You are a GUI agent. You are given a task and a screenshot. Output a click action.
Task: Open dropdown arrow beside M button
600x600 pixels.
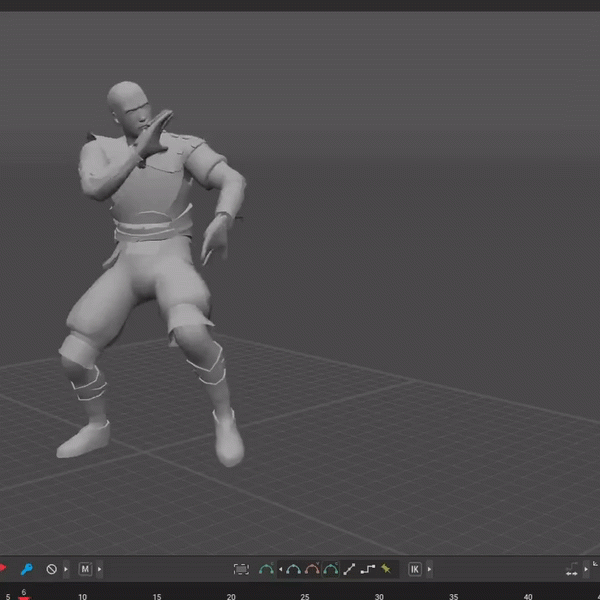tap(100, 569)
